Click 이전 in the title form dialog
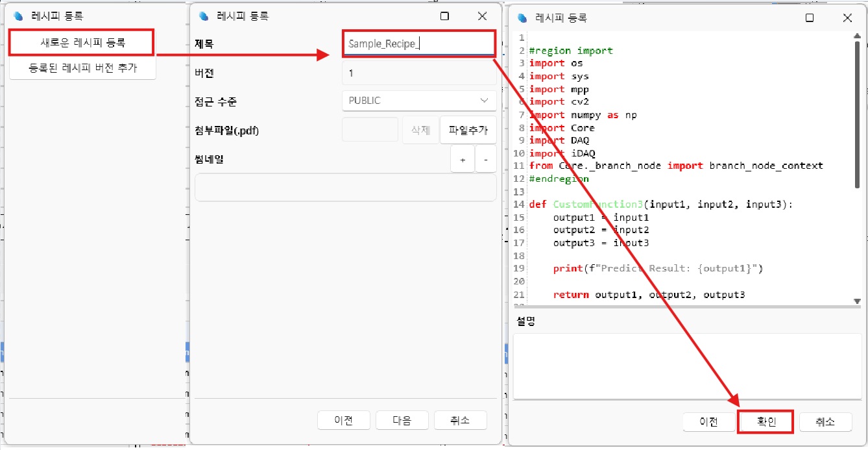Viewport: 868px width, 450px height. pos(343,420)
